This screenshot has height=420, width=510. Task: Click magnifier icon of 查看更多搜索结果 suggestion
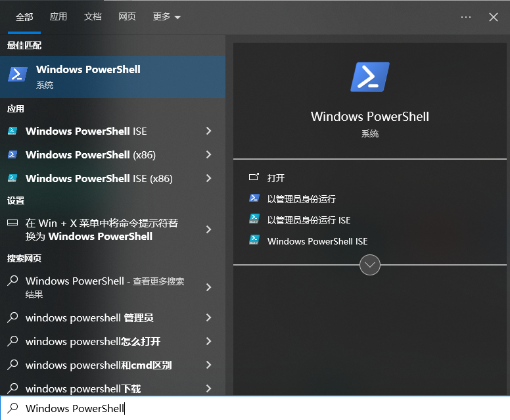[x=12, y=281]
